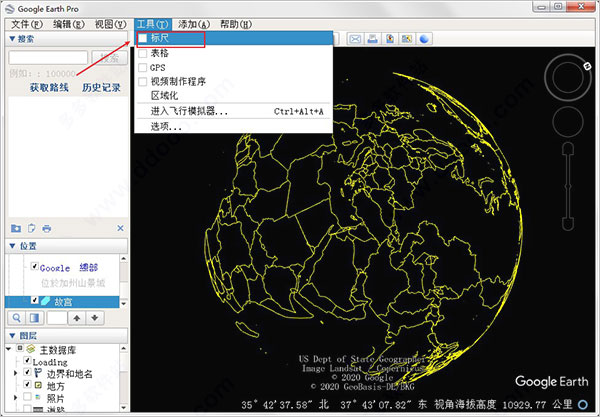
Task: Click the search text input field
Action: 48,58
